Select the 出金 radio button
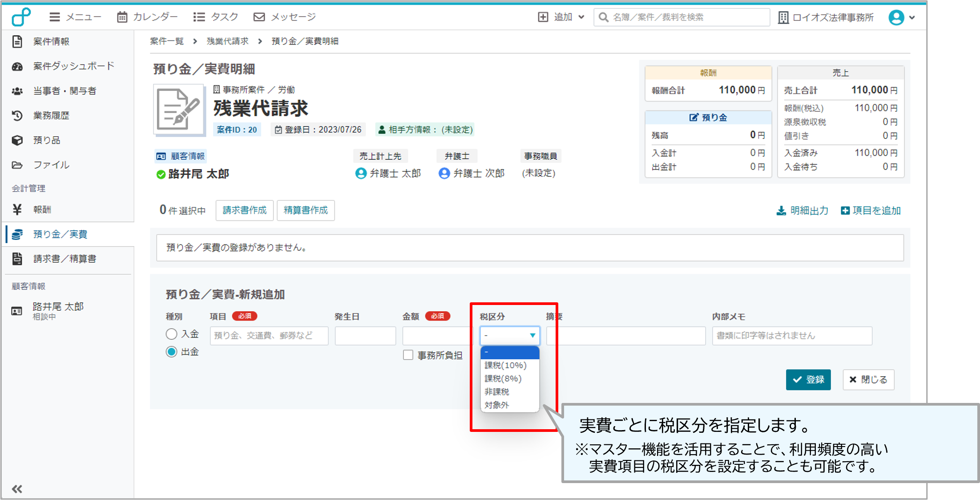 pyautogui.click(x=171, y=352)
